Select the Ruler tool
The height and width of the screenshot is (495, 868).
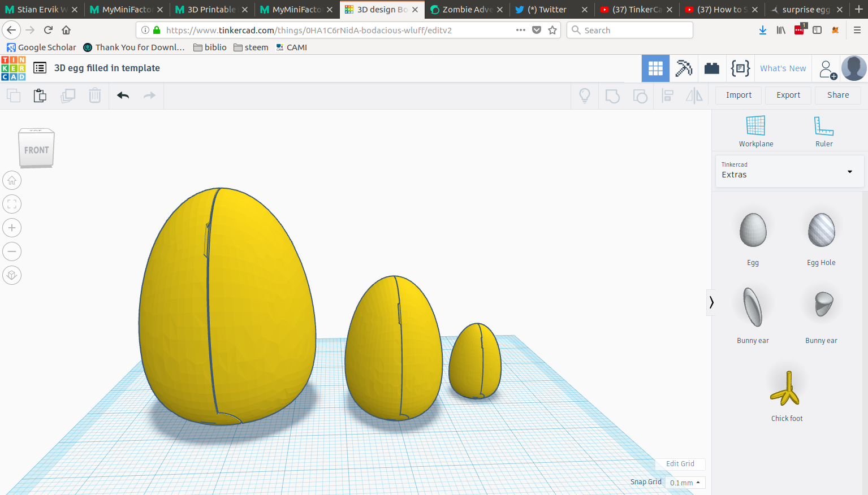point(823,131)
